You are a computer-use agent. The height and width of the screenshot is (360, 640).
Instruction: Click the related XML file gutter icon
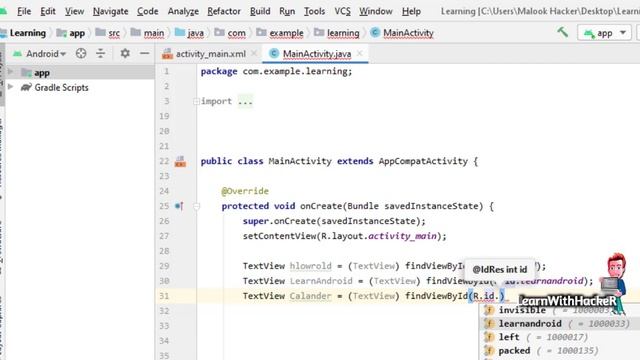tap(180, 161)
